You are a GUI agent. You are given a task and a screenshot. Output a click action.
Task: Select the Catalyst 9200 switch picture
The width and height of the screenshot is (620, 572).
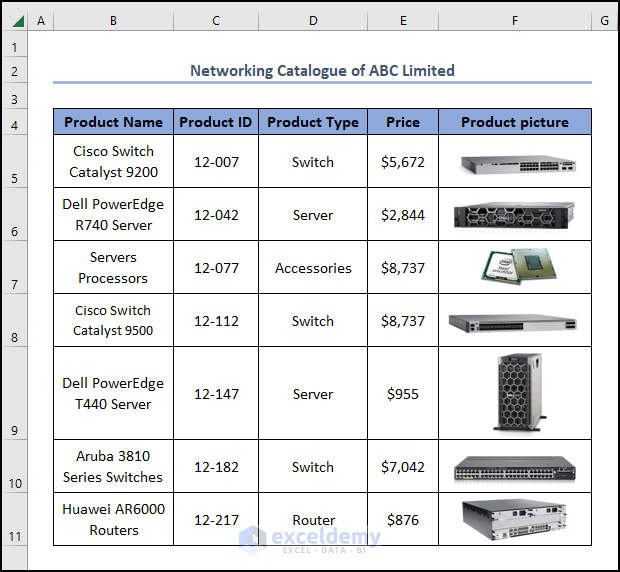pyautogui.click(x=518, y=164)
